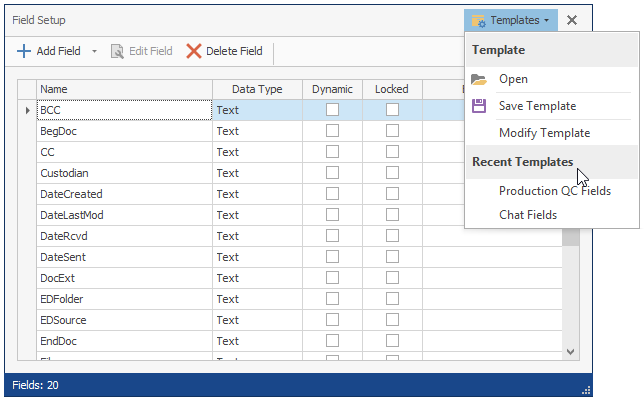Image resolution: width=644 pixels, height=400 pixels.
Task: Select the BegDoc name cell
Action: 124,131
